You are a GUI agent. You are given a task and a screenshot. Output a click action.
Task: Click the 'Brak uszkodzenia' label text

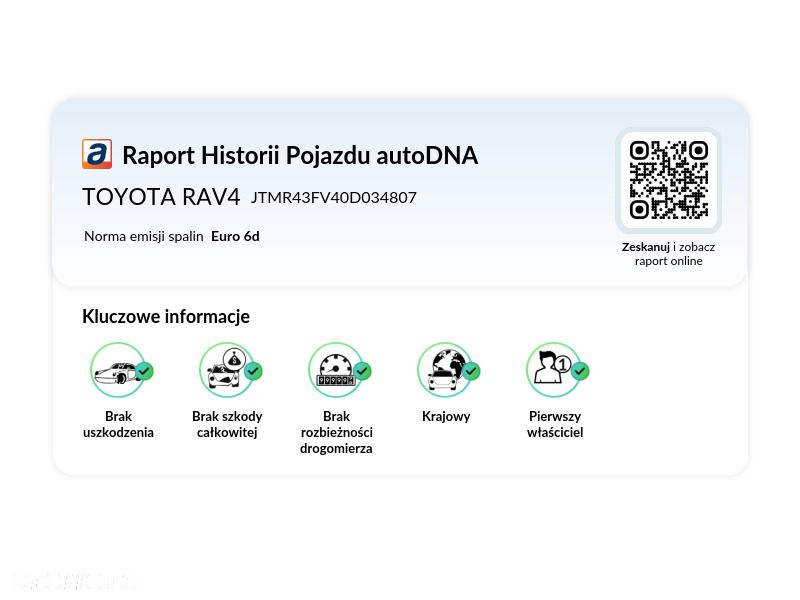coord(118,424)
